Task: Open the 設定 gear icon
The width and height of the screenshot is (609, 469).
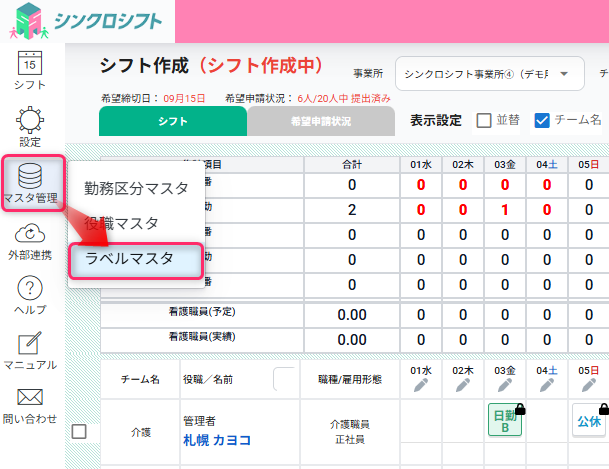Action: click(30, 122)
